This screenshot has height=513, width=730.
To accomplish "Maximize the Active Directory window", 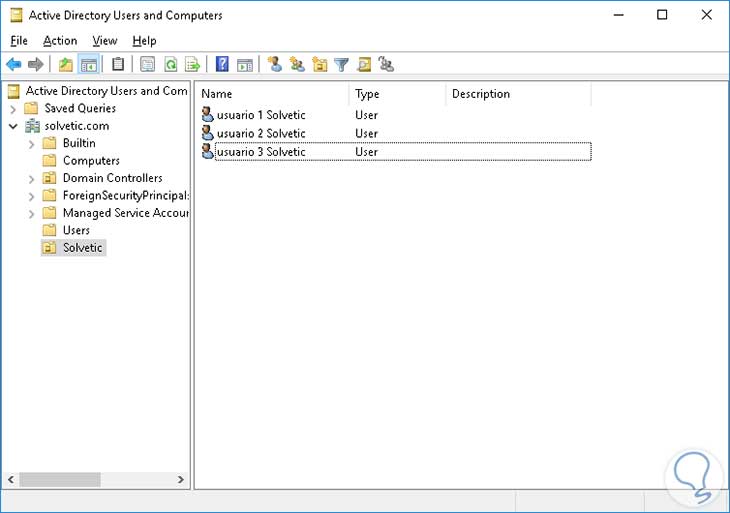I will click(662, 15).
